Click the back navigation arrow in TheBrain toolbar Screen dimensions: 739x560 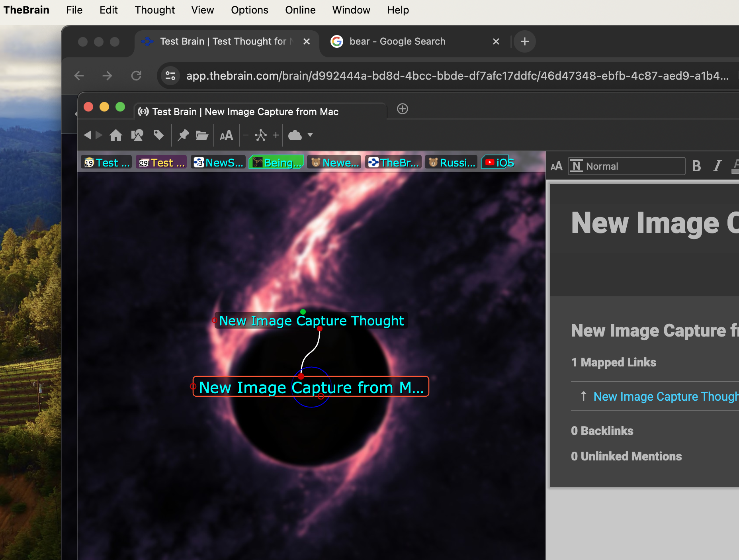88,135
